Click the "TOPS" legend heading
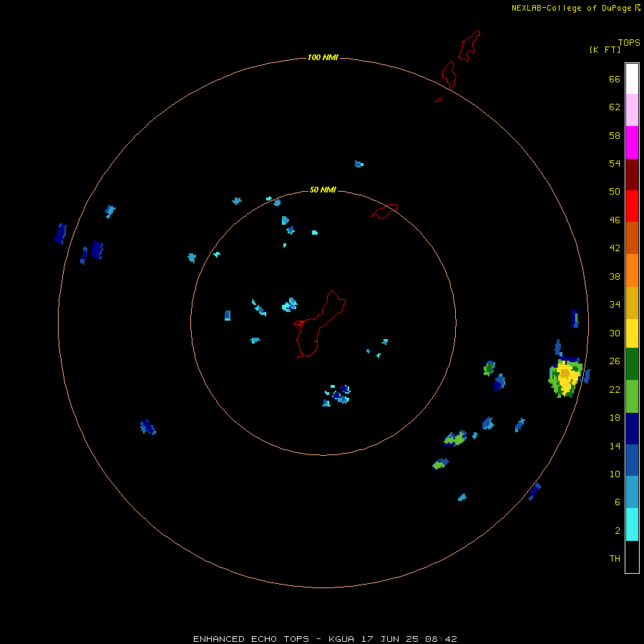644x644 pixels. 629,42
